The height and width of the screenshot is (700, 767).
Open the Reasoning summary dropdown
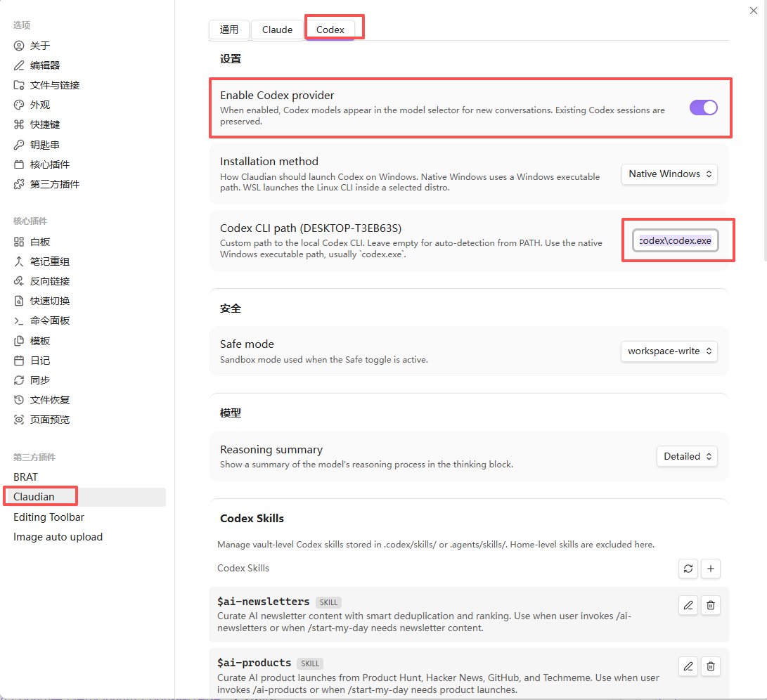687,456
